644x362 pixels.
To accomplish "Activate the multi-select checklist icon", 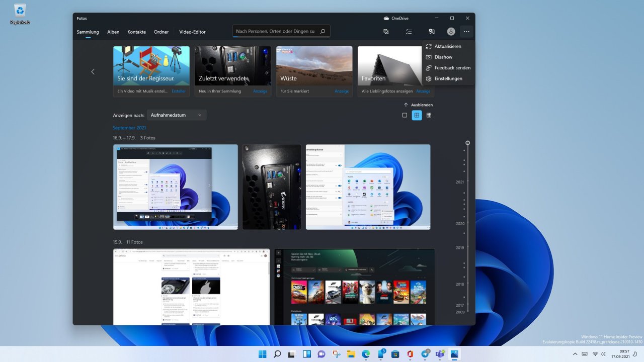I will coord(409,32).
